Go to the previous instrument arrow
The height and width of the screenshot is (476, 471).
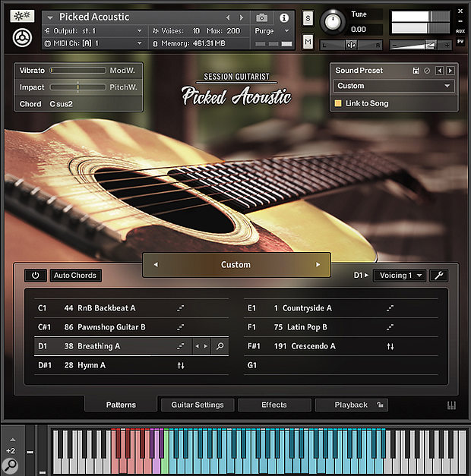tap(228, 18)
